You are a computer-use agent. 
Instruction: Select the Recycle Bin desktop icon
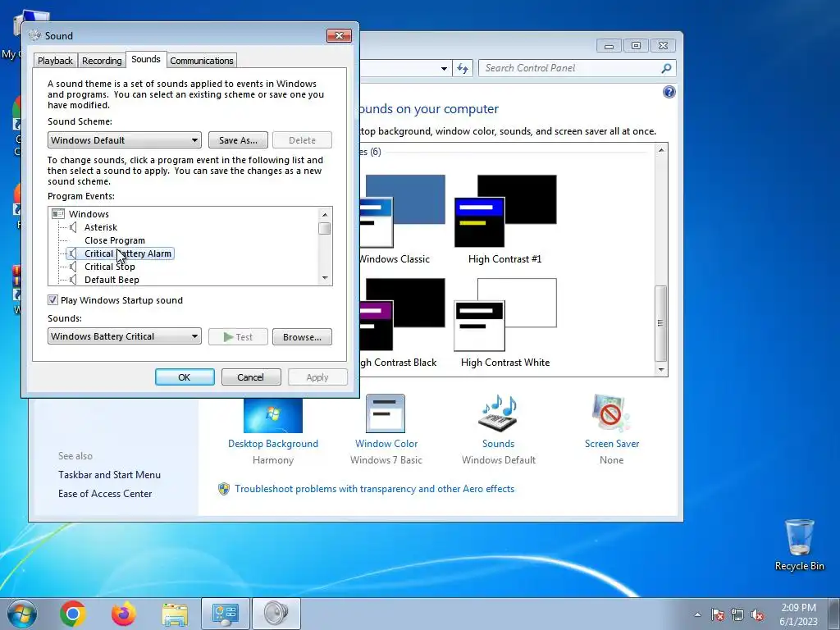click(799, 545)
